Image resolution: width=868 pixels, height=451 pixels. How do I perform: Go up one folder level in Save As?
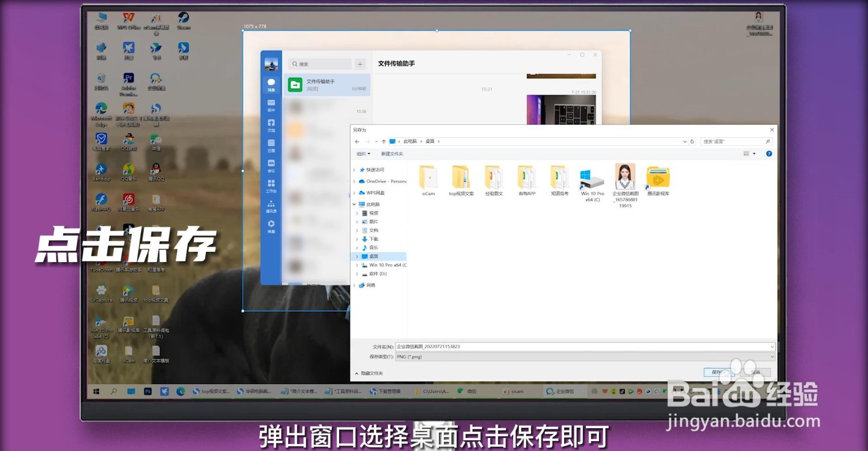[x=384, y=141]
